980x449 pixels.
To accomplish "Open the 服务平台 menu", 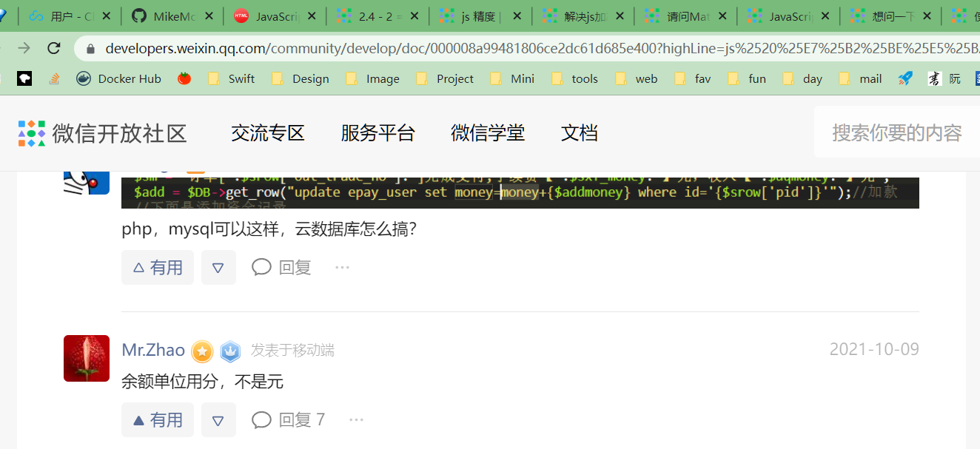I will (377, 133).
